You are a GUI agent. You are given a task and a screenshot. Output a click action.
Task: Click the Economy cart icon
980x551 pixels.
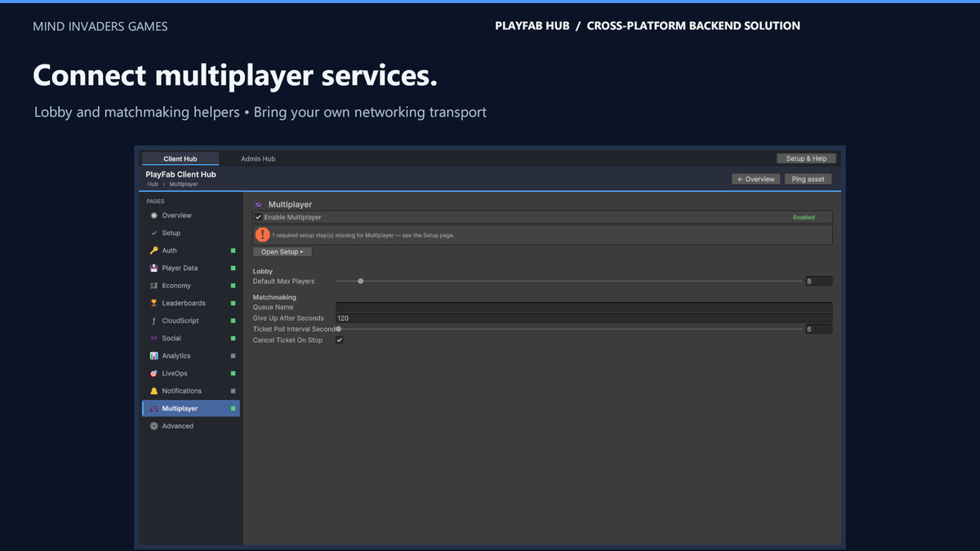pyautogui.click(x=154, y=286)
